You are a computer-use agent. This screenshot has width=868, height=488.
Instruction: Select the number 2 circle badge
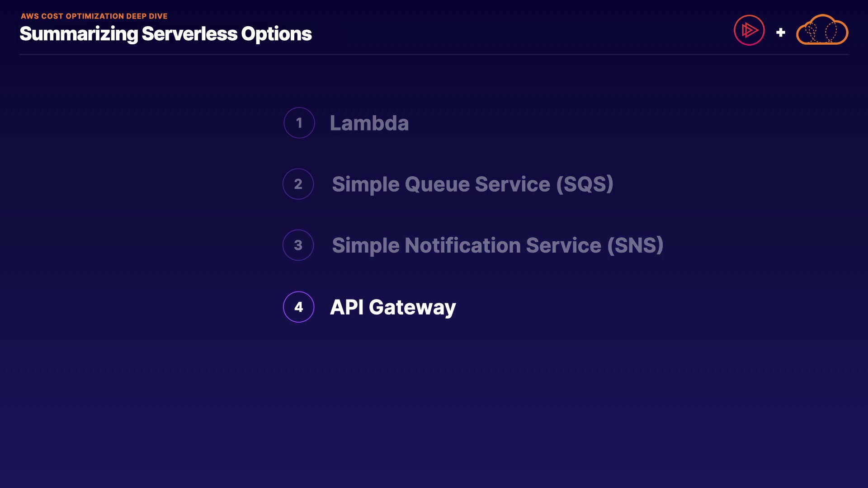coord(298,184)
